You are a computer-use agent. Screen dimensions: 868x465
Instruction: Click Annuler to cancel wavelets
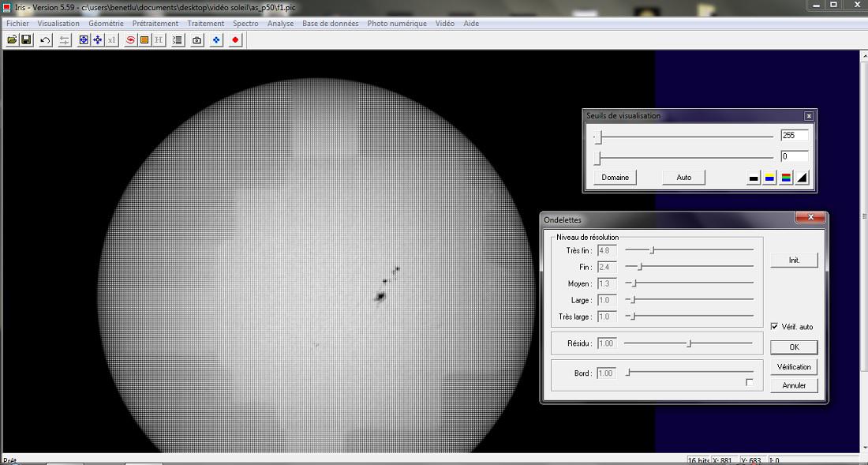pyautogui.click(x=794, y=385)
